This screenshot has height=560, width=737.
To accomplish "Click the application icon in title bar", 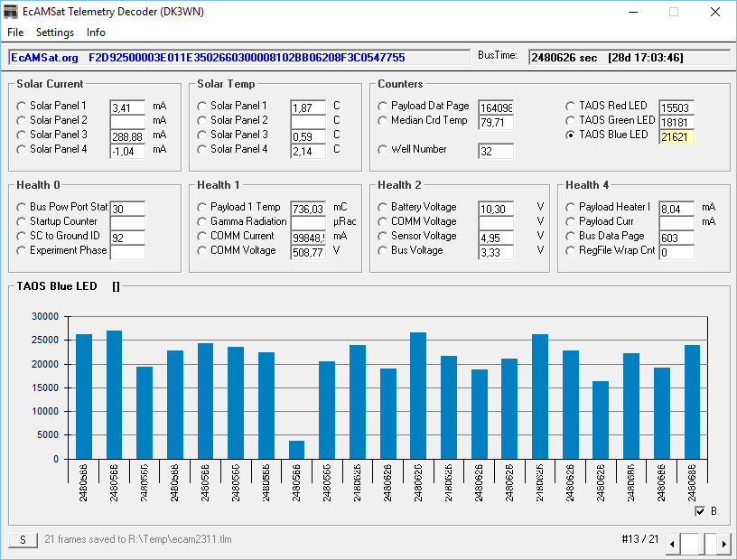I will [x=12, y=12].
